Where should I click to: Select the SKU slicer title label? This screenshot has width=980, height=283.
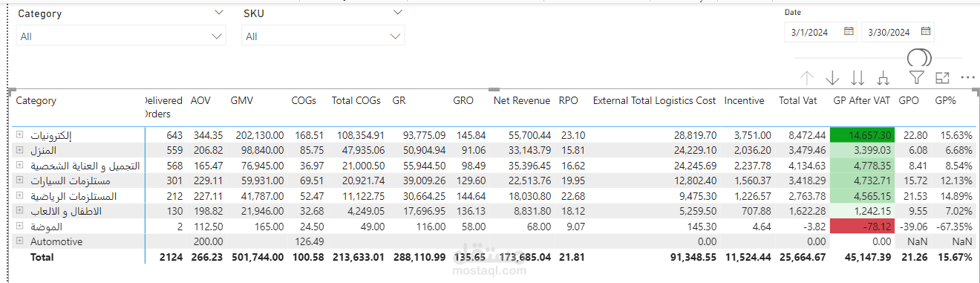tap(254, 13)
